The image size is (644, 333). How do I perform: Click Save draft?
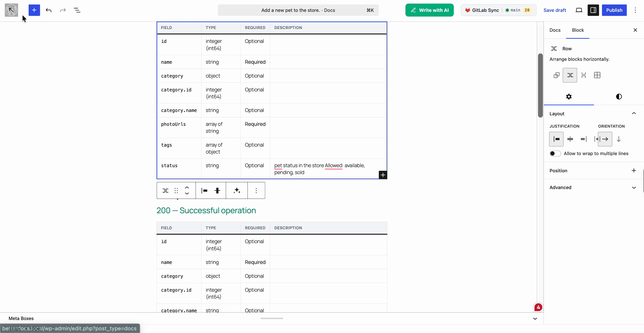(x=555, y=10)
